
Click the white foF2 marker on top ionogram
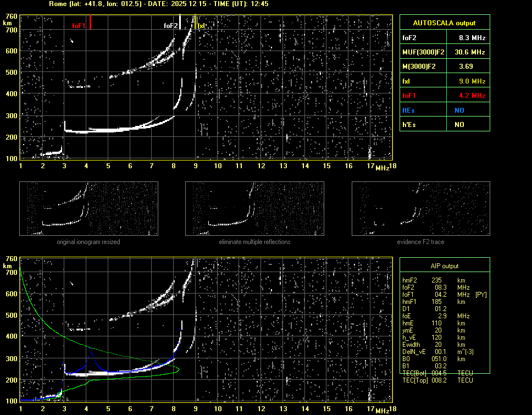[x=180, y=23]
